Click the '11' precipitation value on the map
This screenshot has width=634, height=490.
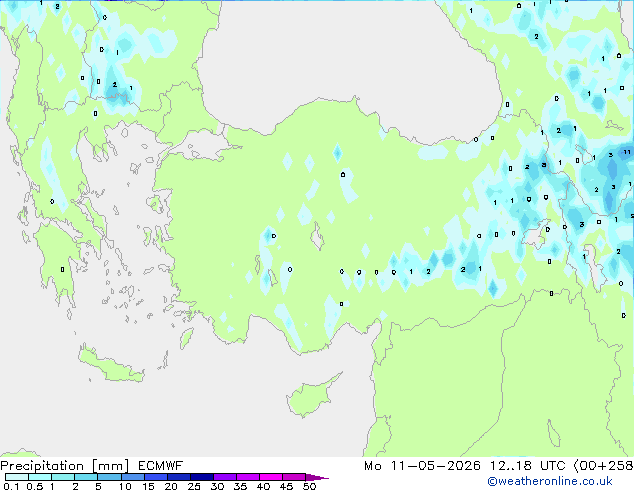(627, 152)
